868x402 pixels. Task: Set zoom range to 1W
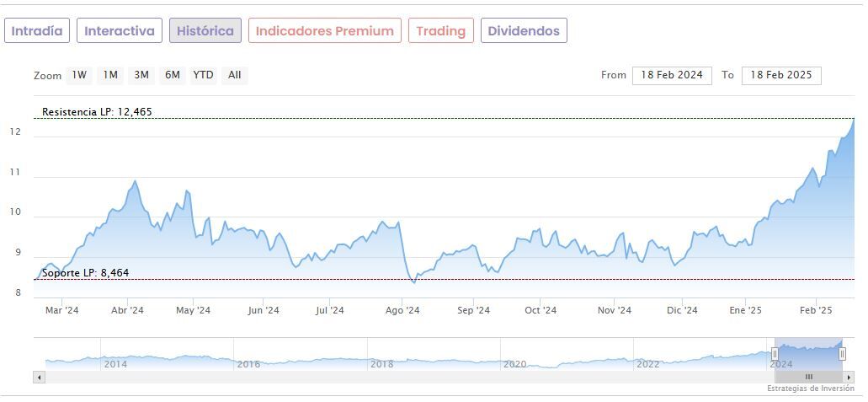pos(79,75)
